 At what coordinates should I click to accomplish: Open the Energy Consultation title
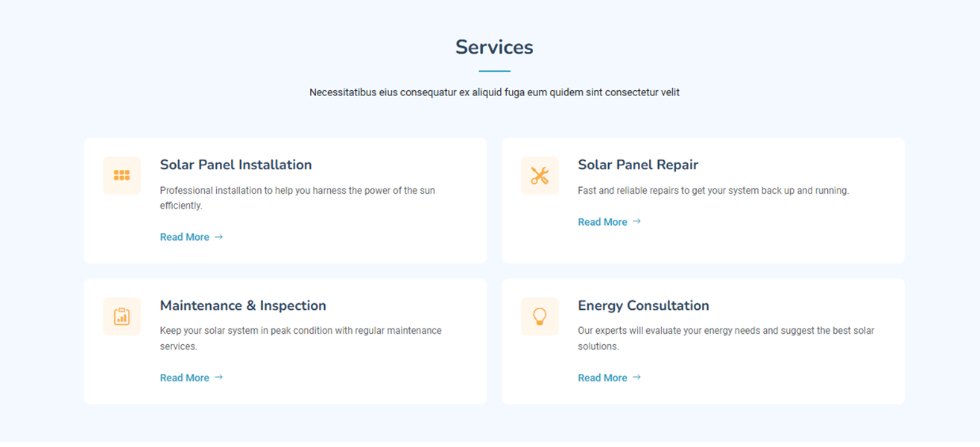click(x=643, y=305)
